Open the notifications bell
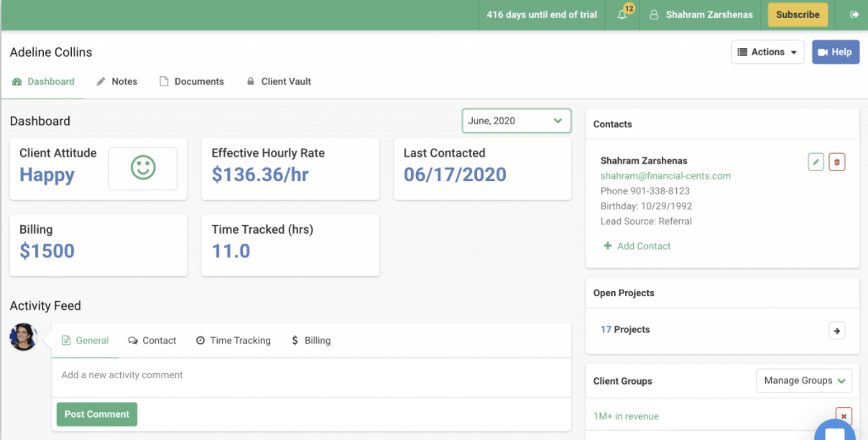868x440 pixels. point(622,15)
